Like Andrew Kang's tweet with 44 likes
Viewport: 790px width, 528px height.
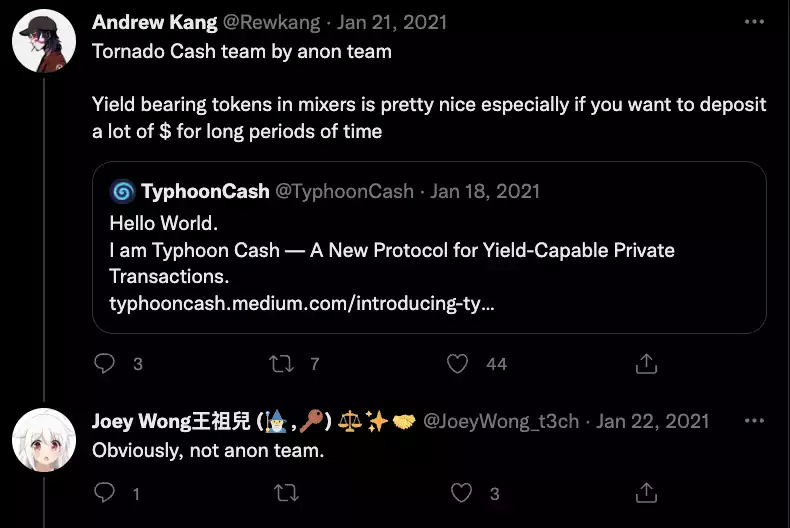click(x=457, y=364)
